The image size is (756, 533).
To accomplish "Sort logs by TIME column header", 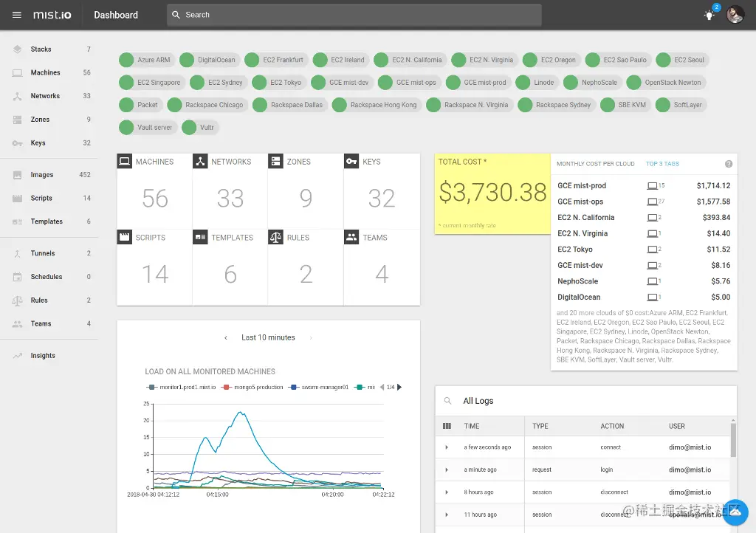I will (472, 426).
